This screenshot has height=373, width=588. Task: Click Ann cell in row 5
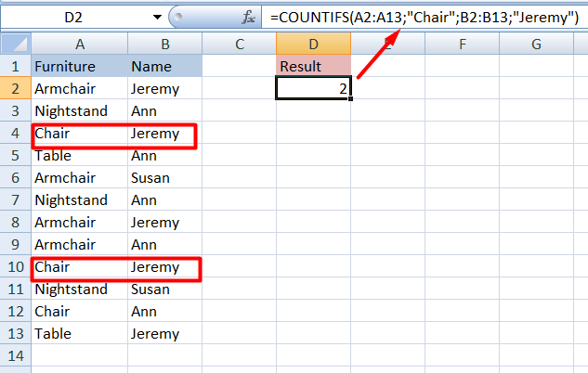[165, 156]
